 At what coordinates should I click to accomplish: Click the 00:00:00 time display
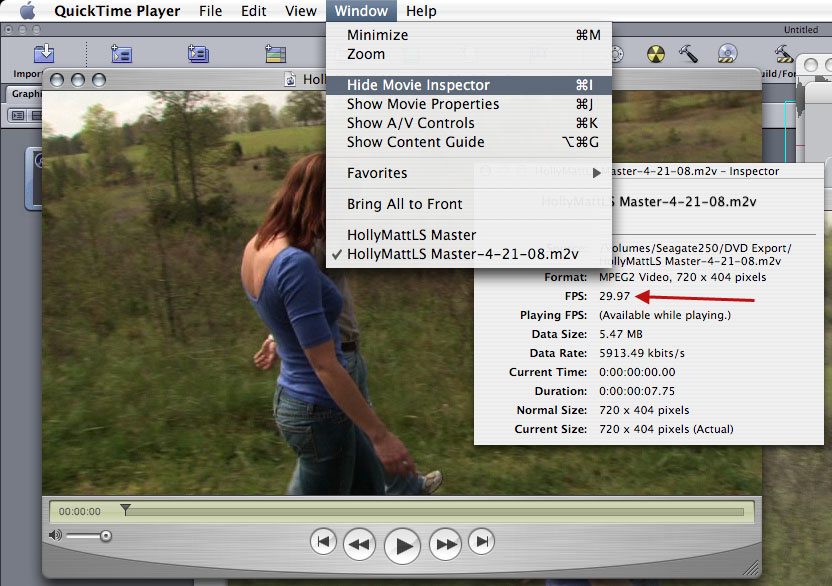(80, 512)
